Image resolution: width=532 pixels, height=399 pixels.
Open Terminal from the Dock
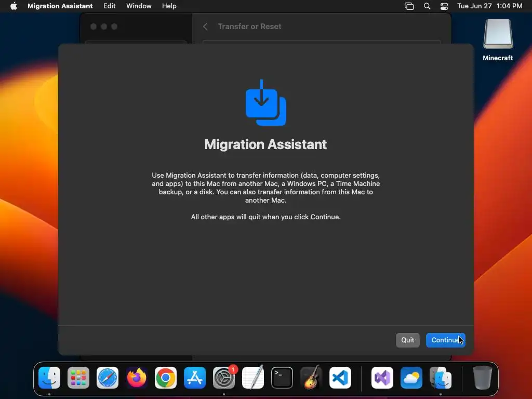pyautogui.click(x=282, y=378)
